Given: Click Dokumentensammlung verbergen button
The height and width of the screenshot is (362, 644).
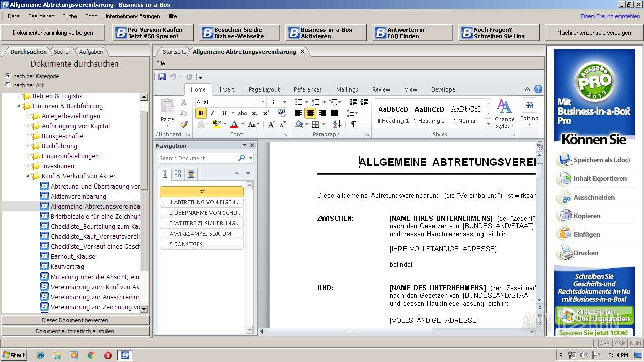Looking at the screenshot, I should [53, 33].
